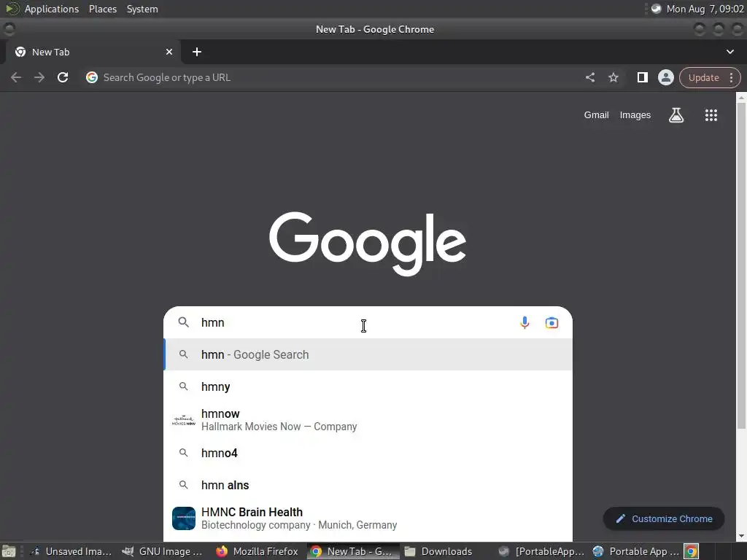Open the Places menu
The width and height of the screenshot is (747, 560).
(x=102, y=9)
